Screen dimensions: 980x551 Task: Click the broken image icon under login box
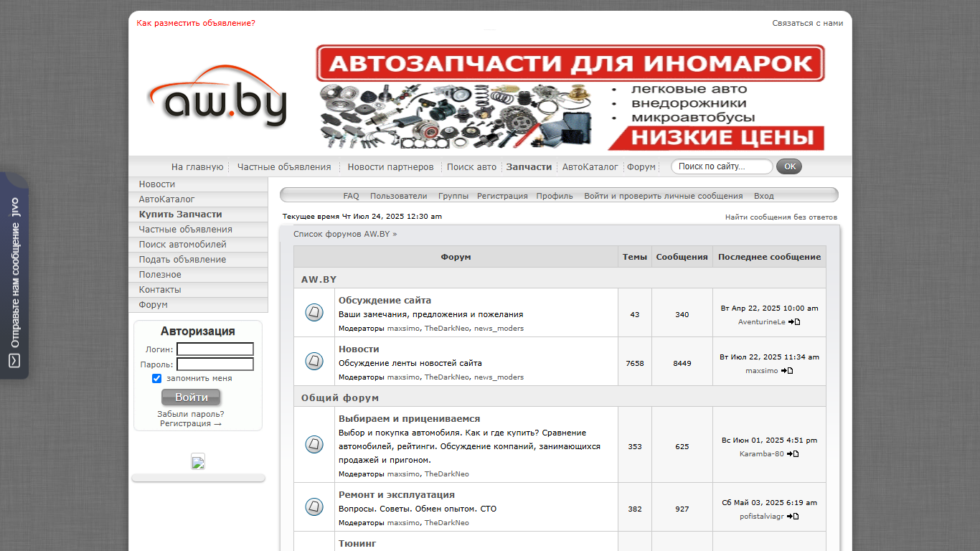click(x=198, y=461)
